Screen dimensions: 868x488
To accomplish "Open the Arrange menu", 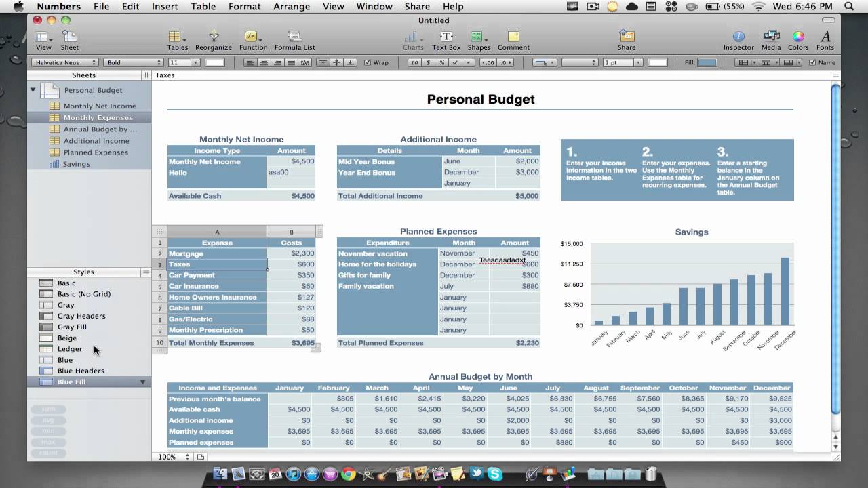I will coord(292,6).
